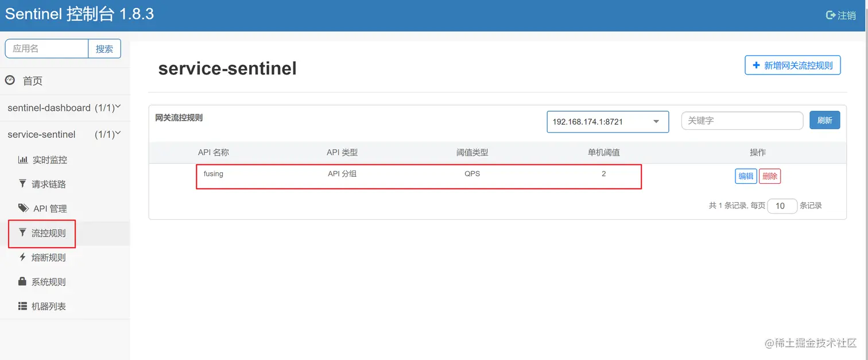Click the 阈值类型 column header
The width and height of the screenshot is (868, 360).
472,152
